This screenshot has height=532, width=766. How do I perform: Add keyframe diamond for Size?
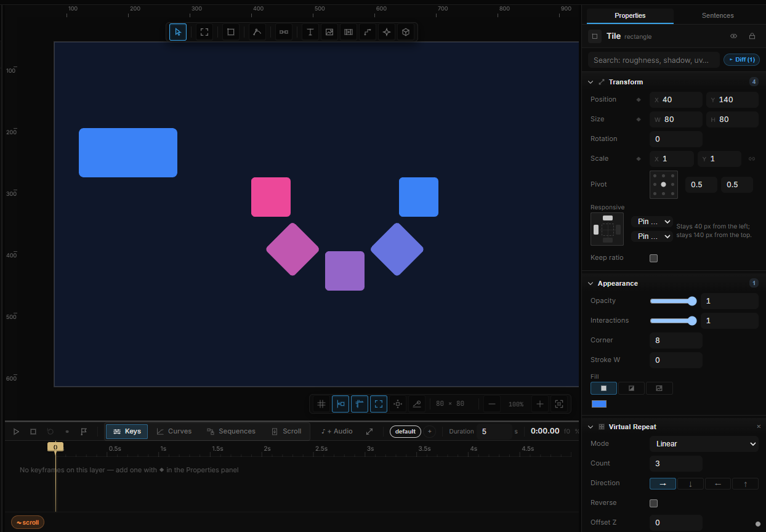(x=639, y=119)
